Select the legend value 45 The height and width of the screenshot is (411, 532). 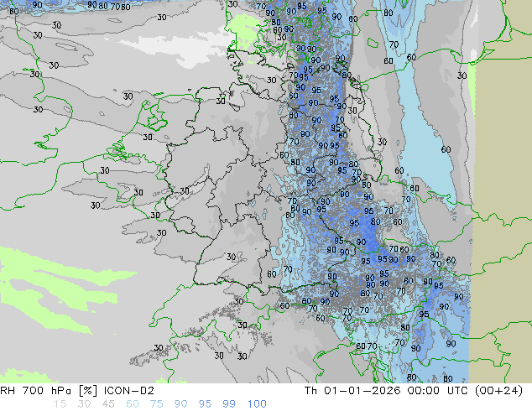108,404
